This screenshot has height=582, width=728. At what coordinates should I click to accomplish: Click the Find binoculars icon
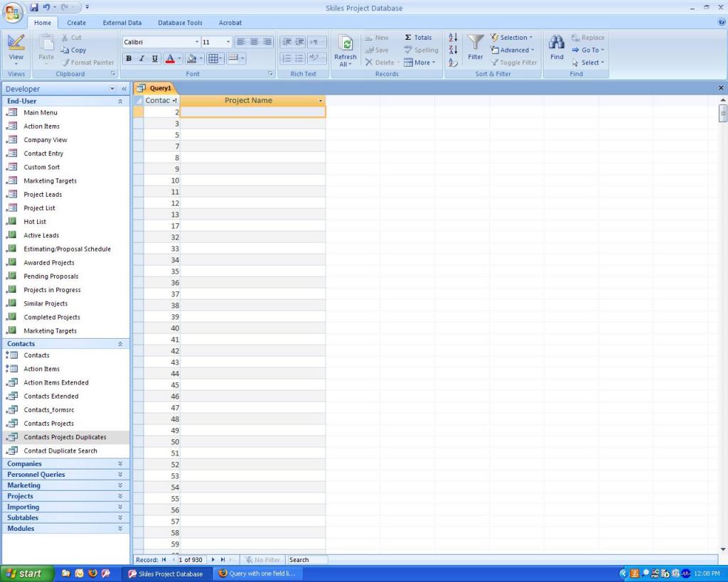[x=557, y=43]
